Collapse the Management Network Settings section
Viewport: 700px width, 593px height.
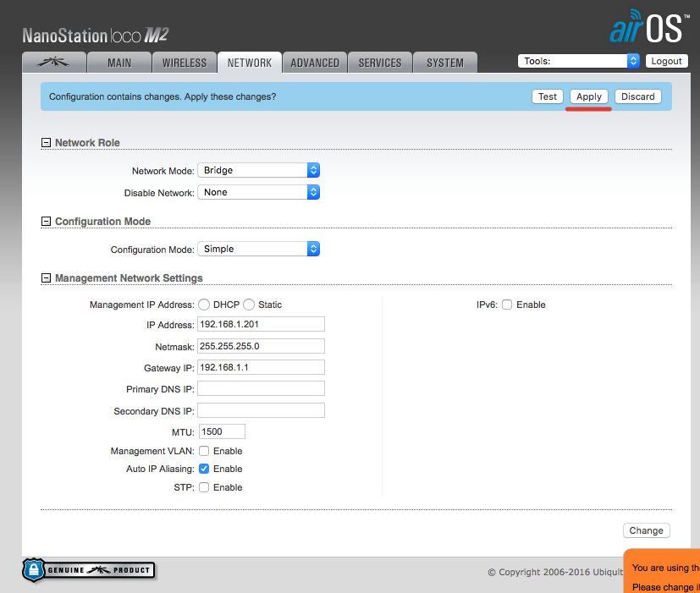[x=47, y=278]
